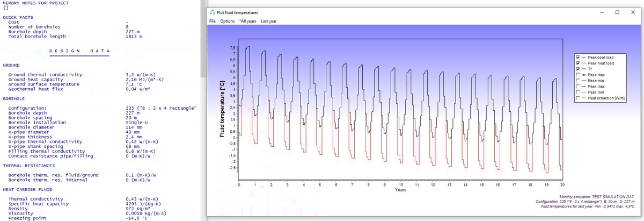Click the application icon in plot title bar

coord(212,12)
